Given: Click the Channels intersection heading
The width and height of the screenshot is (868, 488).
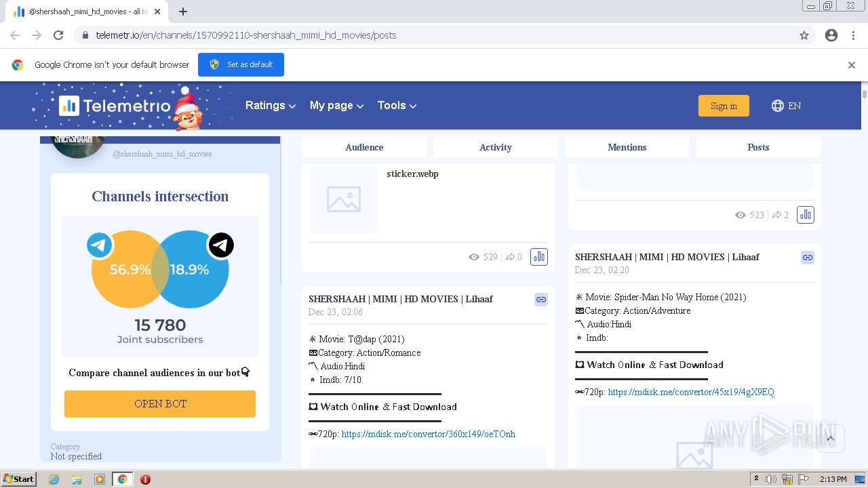Looking at the screenshot, I should (160, 197).
